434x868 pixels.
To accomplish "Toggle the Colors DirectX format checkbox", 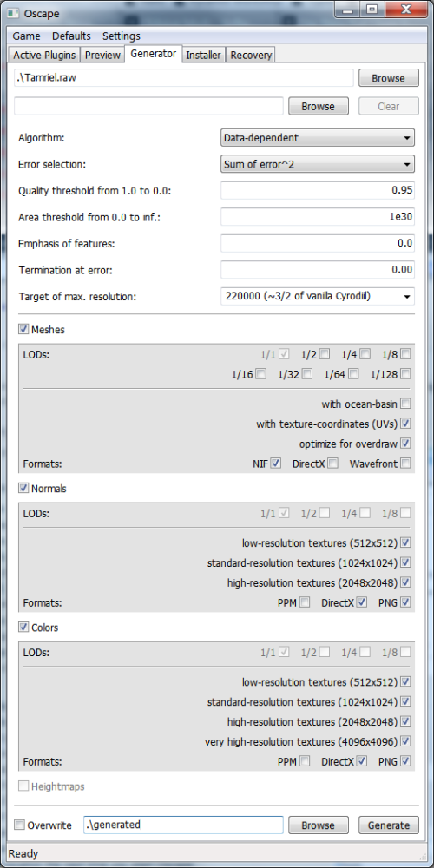I will coord(362,761).
